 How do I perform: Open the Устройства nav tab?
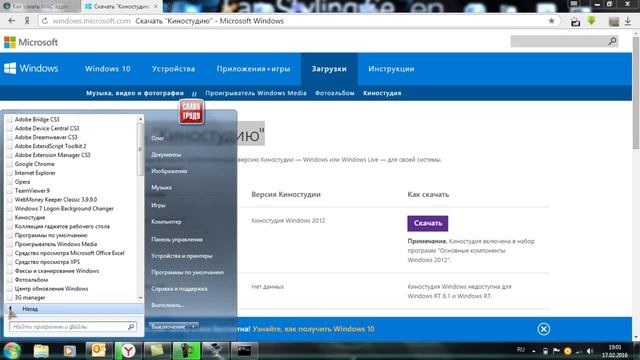[x=173, y=69]
